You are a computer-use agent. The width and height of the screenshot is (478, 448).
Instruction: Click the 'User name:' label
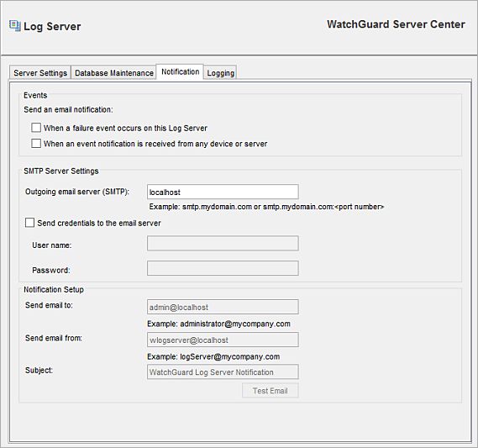click(x=52, y=245)
